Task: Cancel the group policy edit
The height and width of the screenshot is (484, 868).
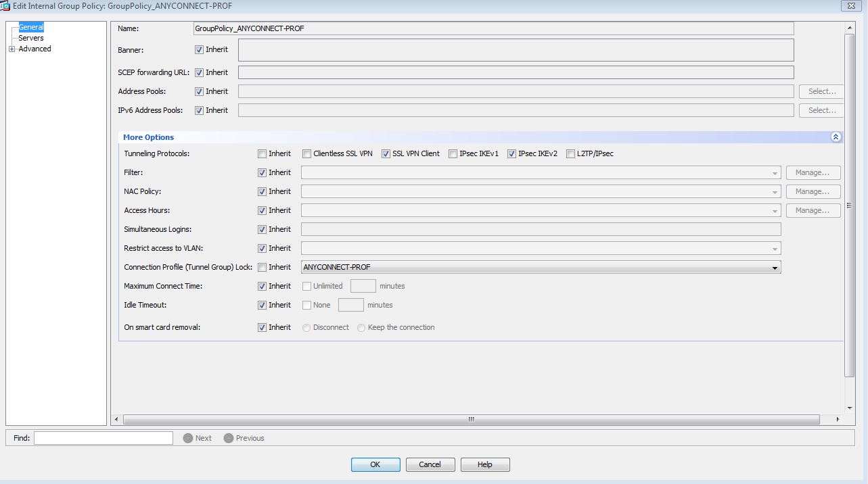Action: 430,464
